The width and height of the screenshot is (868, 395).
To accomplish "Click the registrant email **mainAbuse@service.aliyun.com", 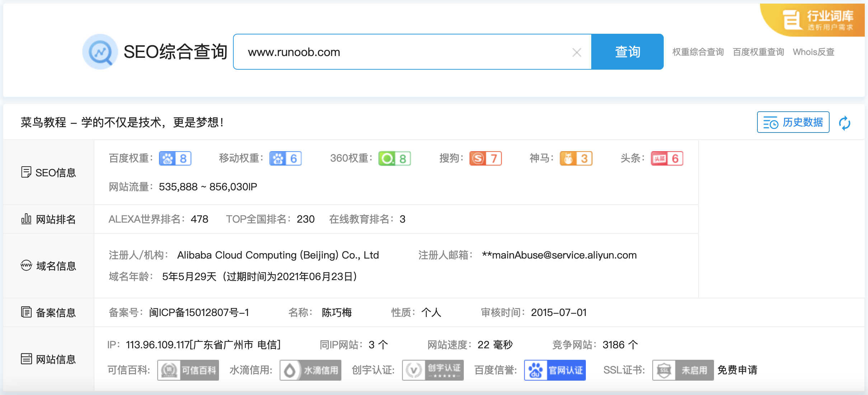I will click(559, 255).
